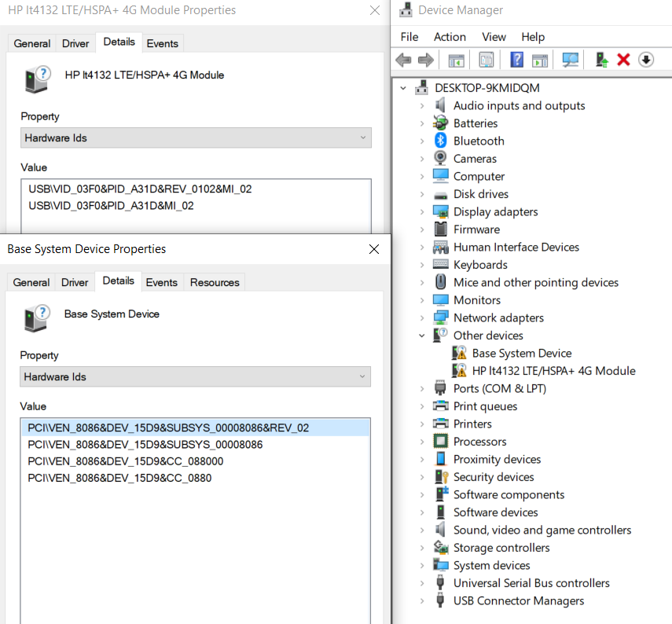Open the Help toolbar icon with question mark
672x624 pixels.
pos(517,60)
